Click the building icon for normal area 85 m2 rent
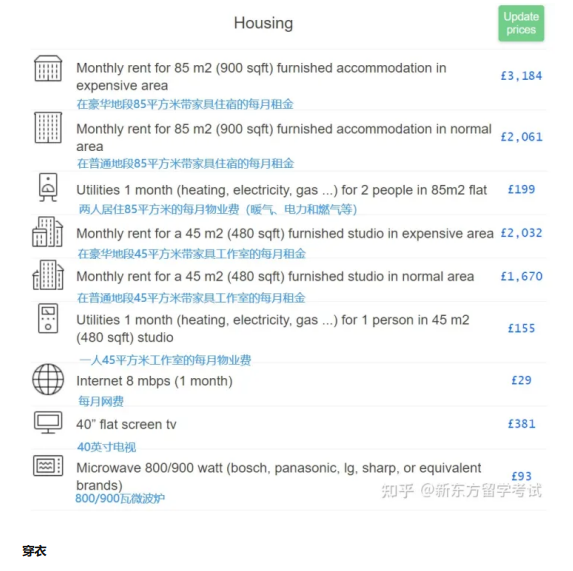The height and width of the screenshot is (571, 573). [x=48, y=127]
